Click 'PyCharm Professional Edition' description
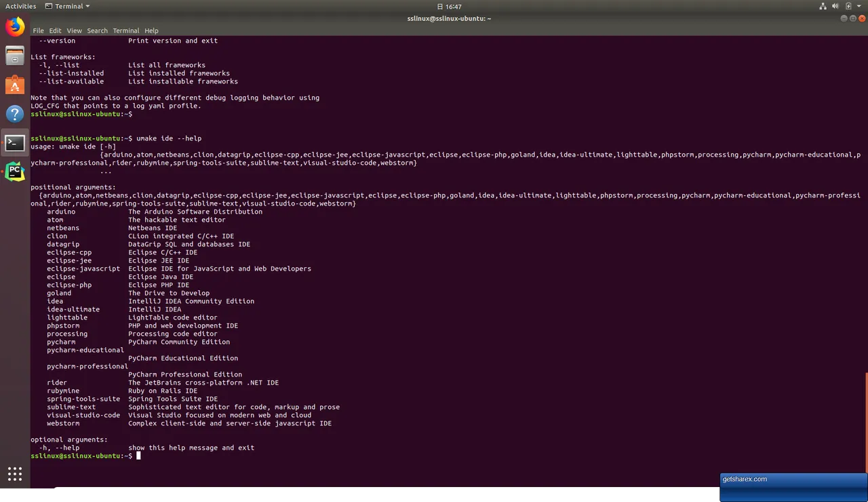The height and width of the screenshot is (502, 868). [185, 374]
